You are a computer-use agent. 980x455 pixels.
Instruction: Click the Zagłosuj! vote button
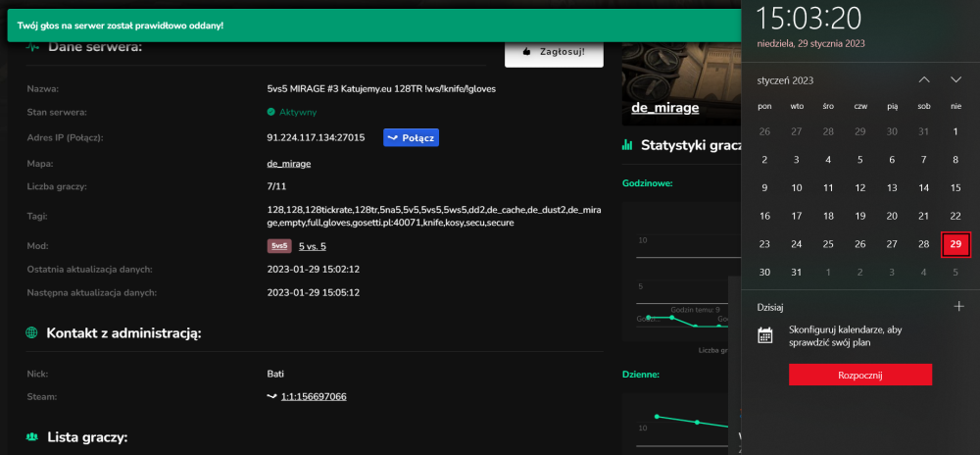pos(554,52)
